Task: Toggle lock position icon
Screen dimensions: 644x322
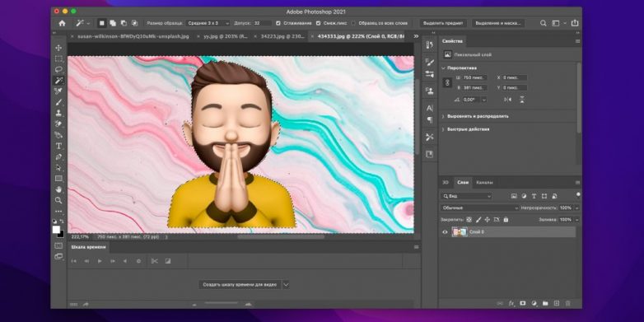Action: (x=487, y=220)
